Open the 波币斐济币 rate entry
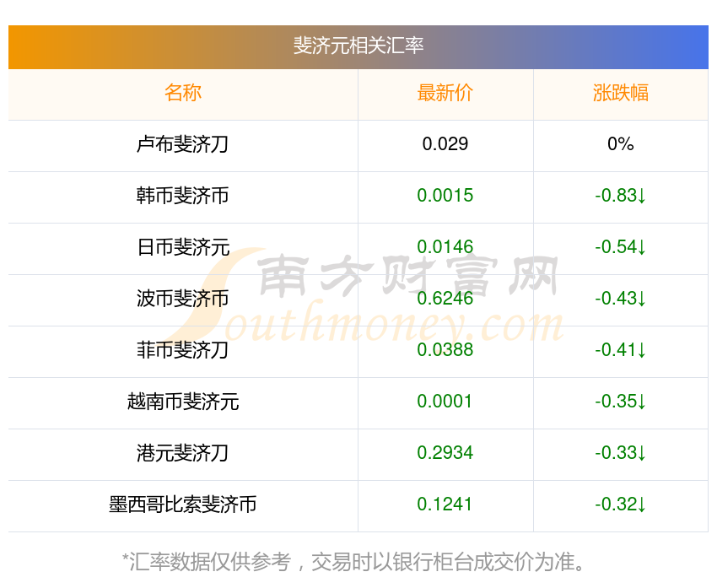The width and height of the screenshot is (717, 588). (183, 299)
